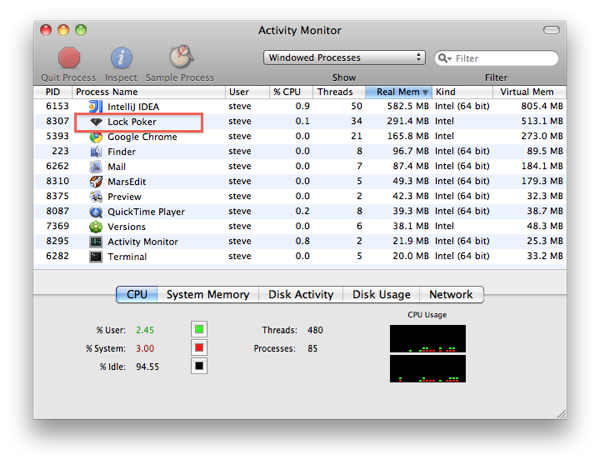Select the Mail app icon
Viewport: 600px width, 465px height.
pos(96,166)
